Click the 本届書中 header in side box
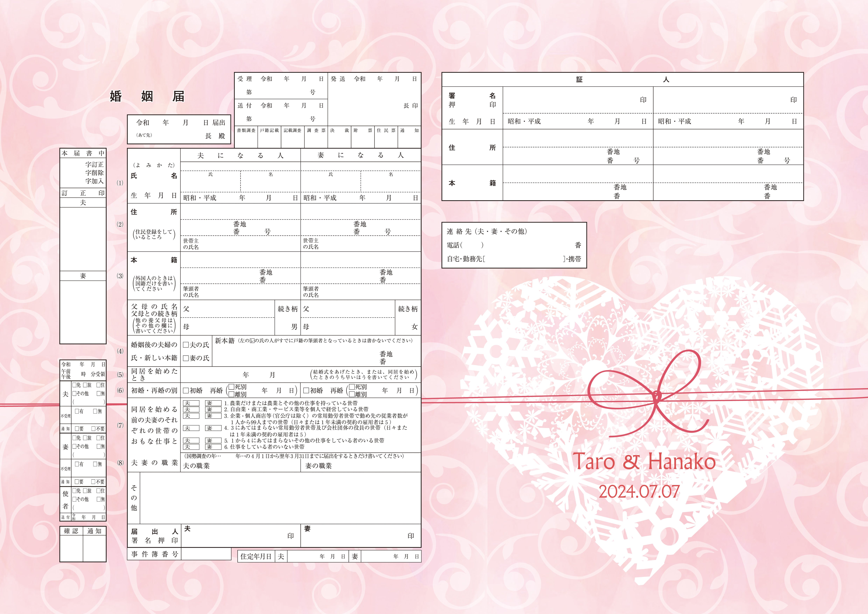The height and width of the screenshot is (614, 868). (83, 153)
